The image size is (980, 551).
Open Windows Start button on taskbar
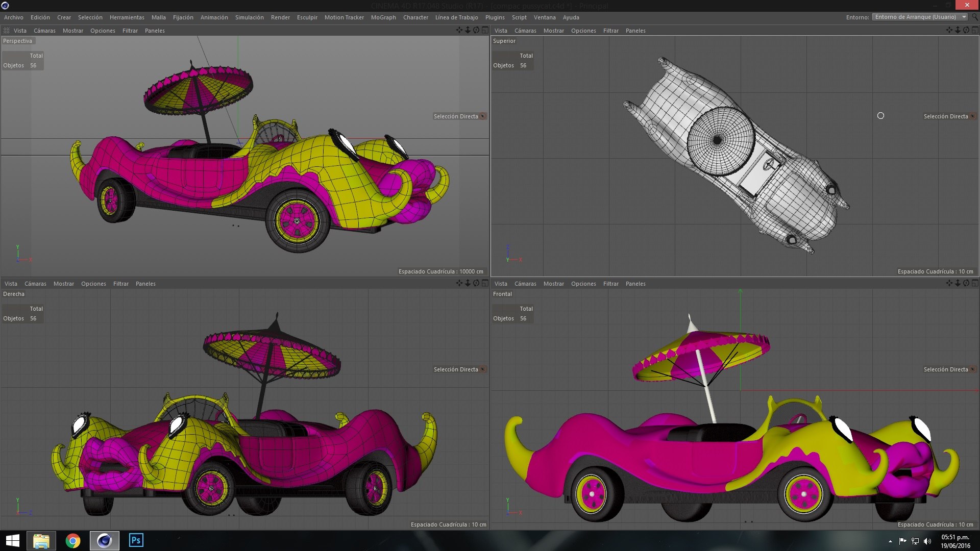click(13, 541)
